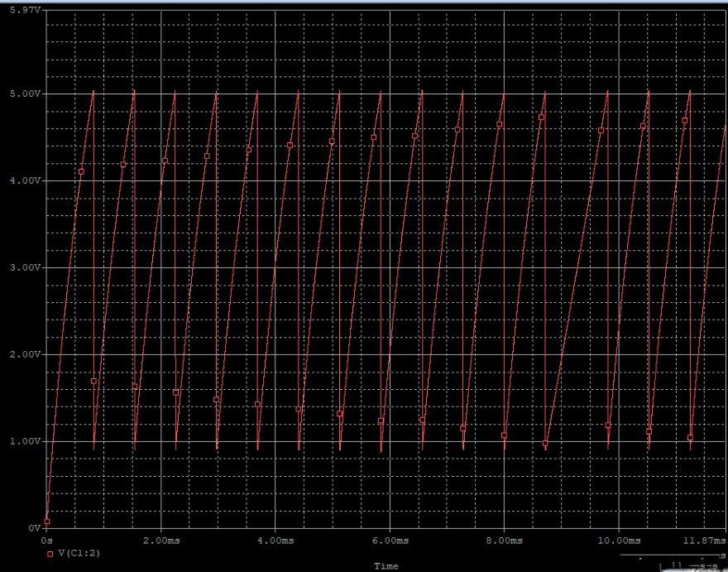Click the 0s x-axis label
The width and height of the screenshot is (728, 572).
46,540
